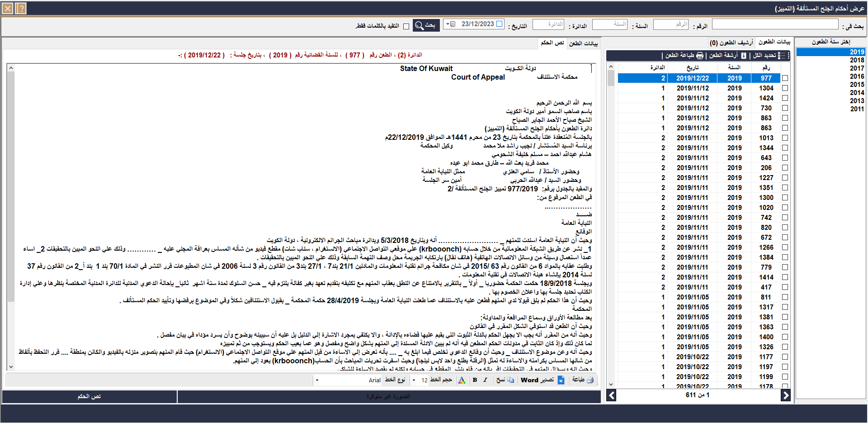The width and height of the screenshot is (868, 423).
Task: Switch to the 'بيانات الطعن' tab above text
Action: [583, 43]
